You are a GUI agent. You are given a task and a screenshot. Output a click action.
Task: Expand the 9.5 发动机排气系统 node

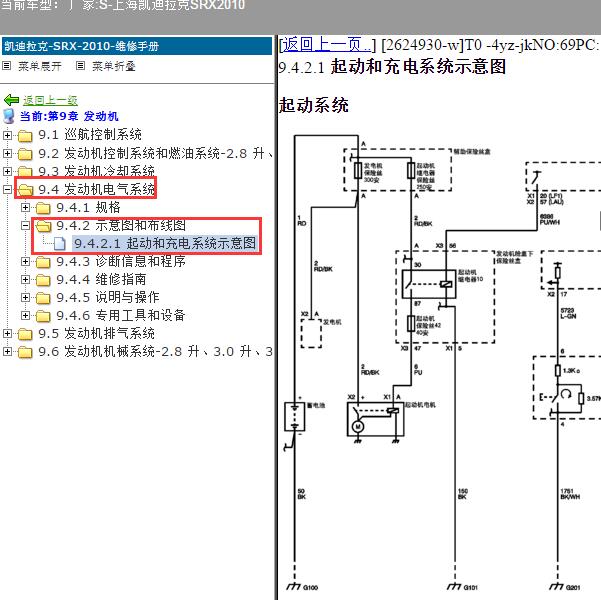[x=7, y=334]
